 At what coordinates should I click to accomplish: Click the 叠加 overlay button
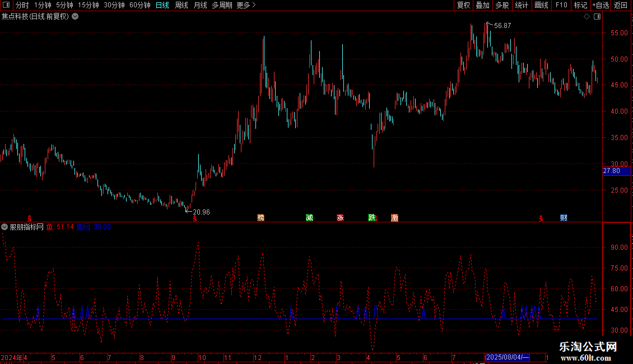click(482, 5)
